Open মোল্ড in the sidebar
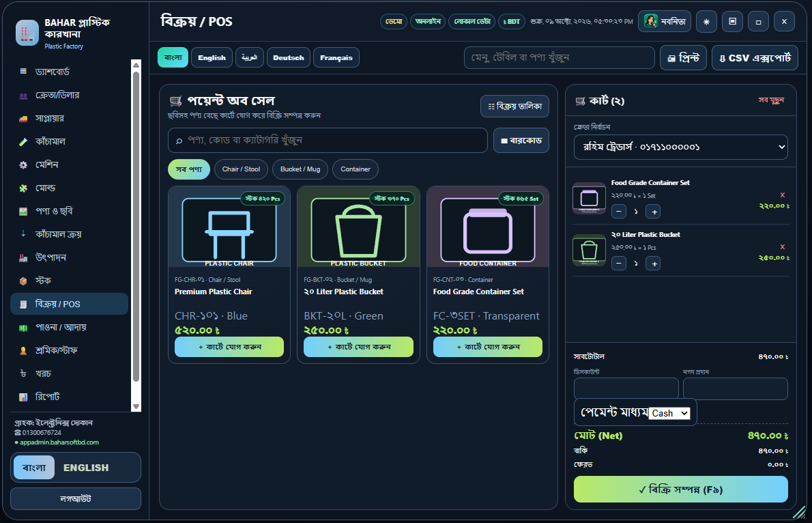Viewport: 812px width, 523px height. coord(69,188)
